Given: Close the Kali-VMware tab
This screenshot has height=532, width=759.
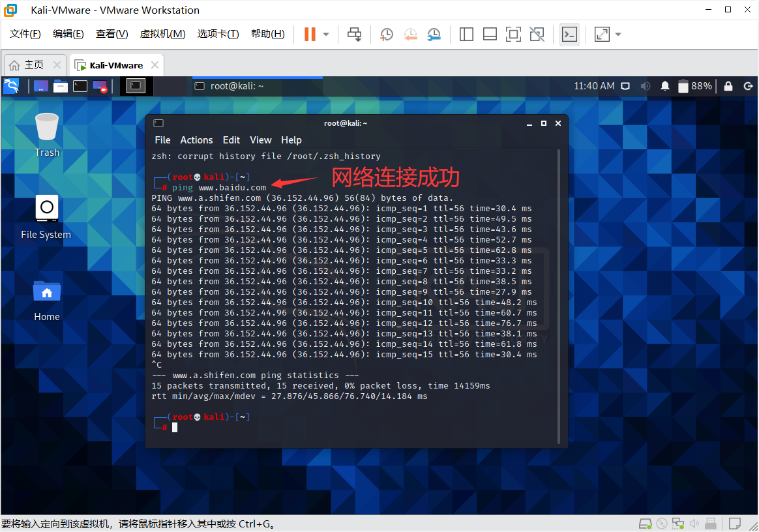Looking at the screenshot, I should click(155, 65).
